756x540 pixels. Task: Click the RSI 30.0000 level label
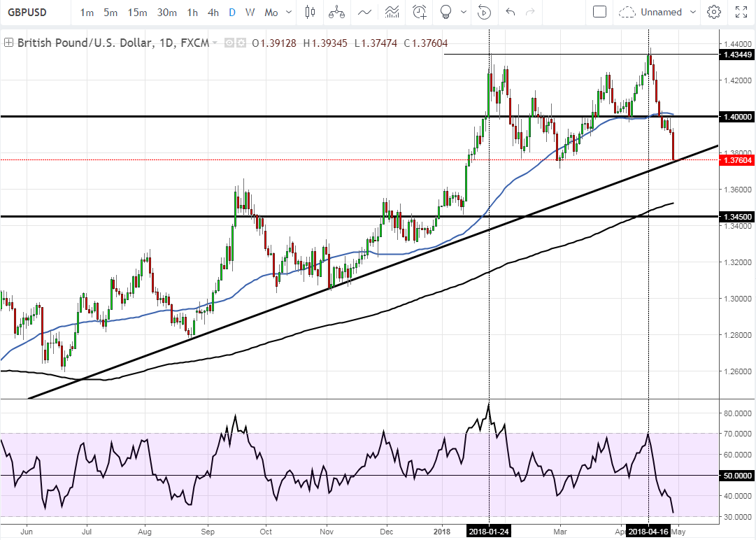[x=738, y=517]
